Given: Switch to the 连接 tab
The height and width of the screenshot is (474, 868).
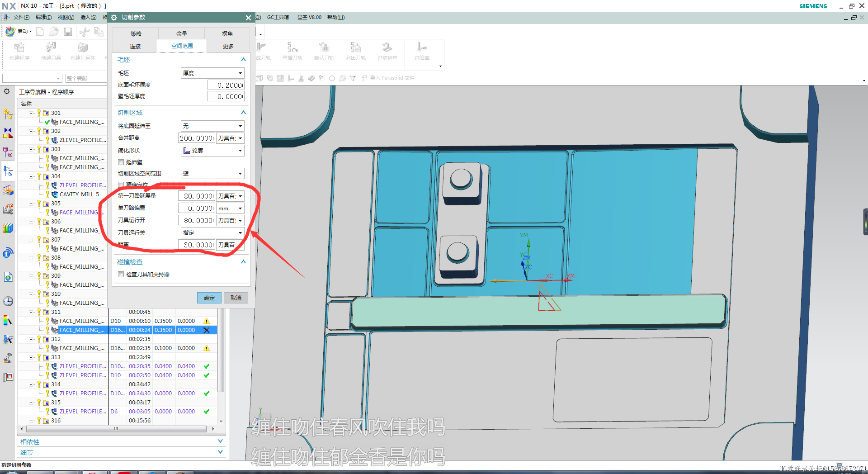Looking at the screenshot, I should (x=135, y=46).
